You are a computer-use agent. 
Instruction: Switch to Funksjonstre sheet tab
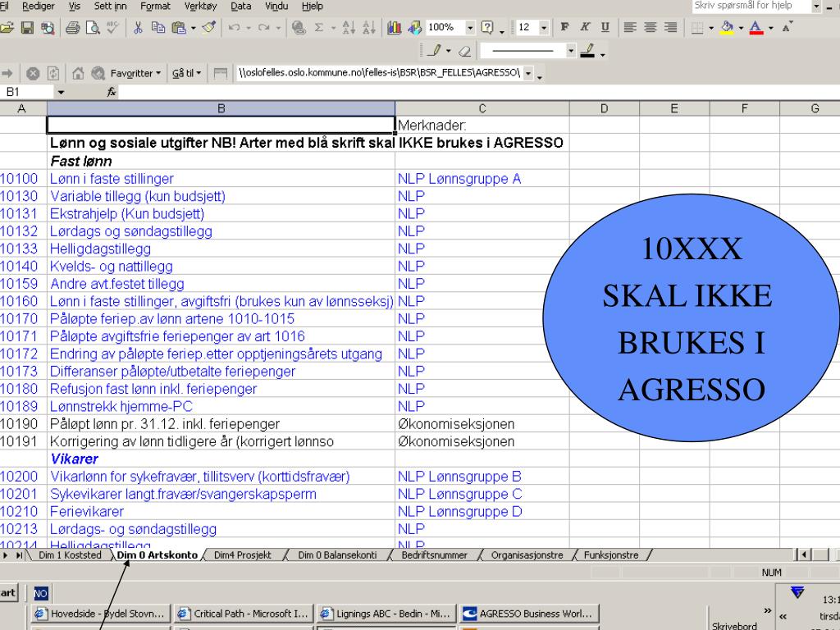tap(610, 555)
